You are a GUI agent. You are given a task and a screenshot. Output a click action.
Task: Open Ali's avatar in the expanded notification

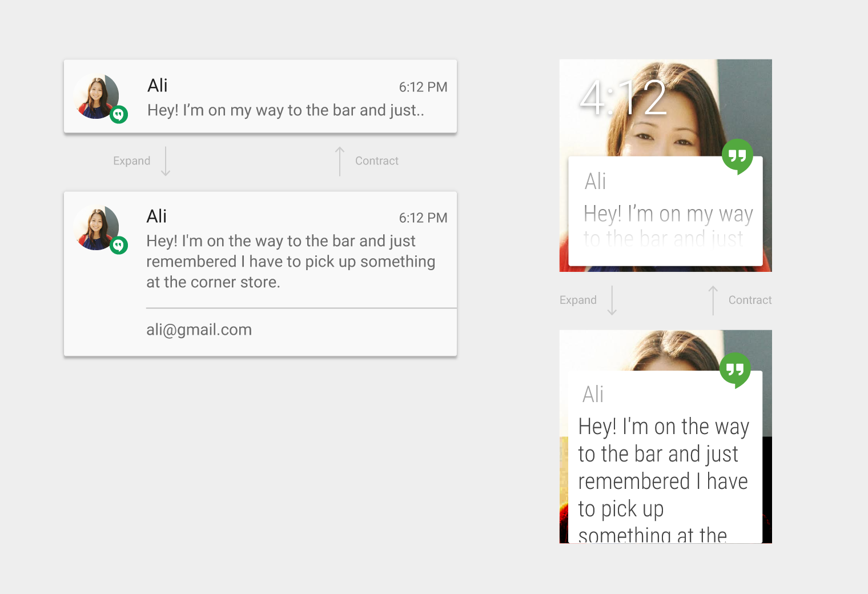coord(95,227)
